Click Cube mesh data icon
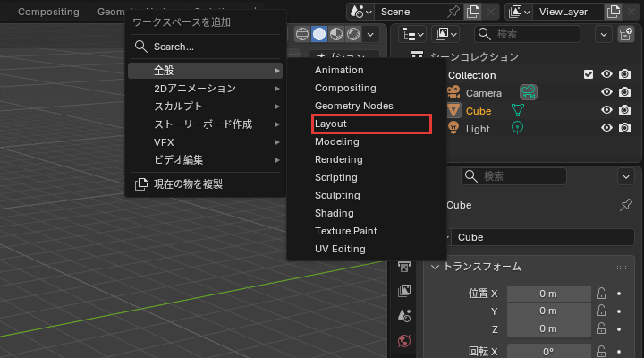Screen dimensions: 644x358 point(518,110)
